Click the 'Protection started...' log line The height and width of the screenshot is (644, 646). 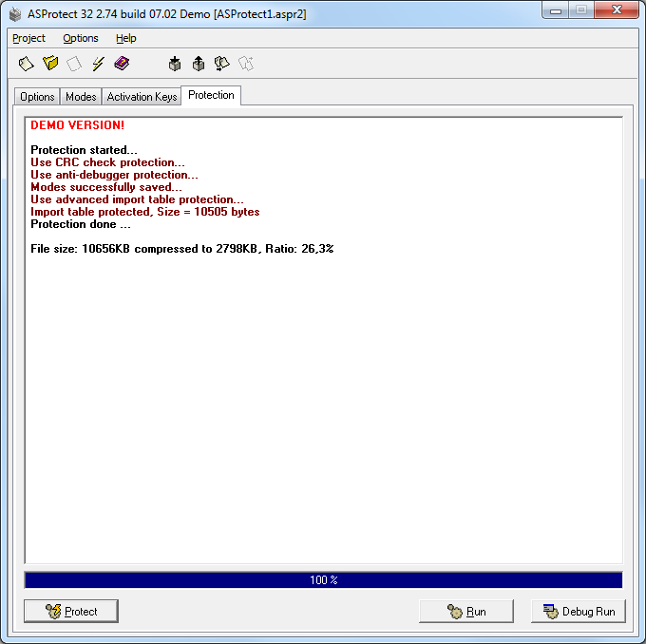point(84,150)
